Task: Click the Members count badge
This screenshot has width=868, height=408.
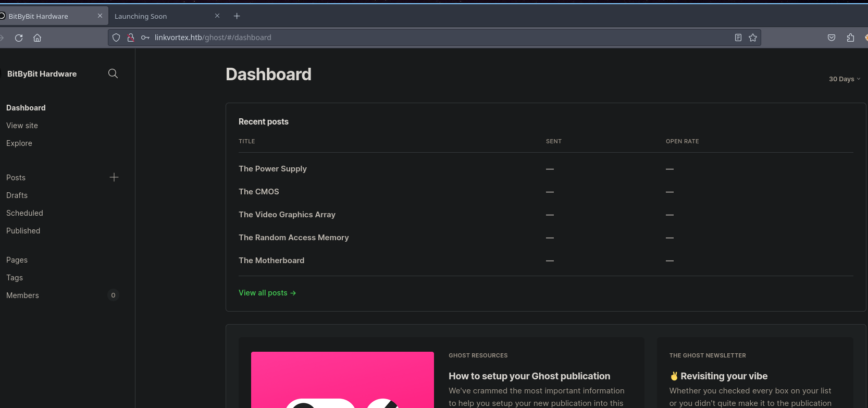Action: (113, 295)
